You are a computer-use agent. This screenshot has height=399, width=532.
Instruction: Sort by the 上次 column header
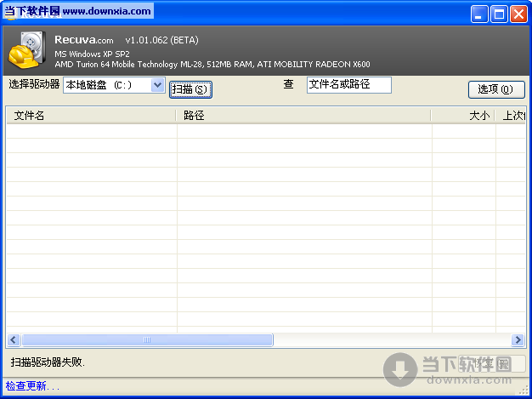(511, 116)
